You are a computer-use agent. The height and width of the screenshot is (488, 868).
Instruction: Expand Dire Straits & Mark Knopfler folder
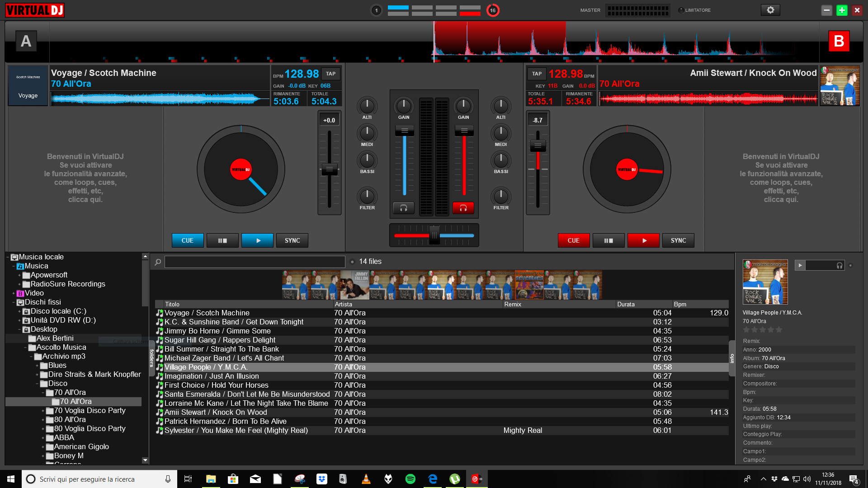point(37,375)
